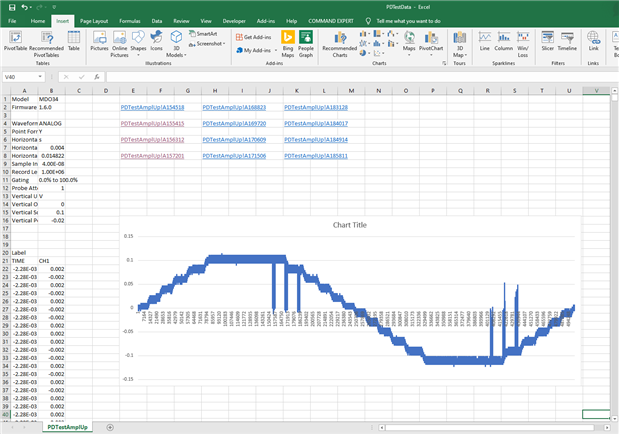The width and height of the screenshot is (619, 434).
Task: Switch to the Page Layout tab
Action: [x=94, y=20]
